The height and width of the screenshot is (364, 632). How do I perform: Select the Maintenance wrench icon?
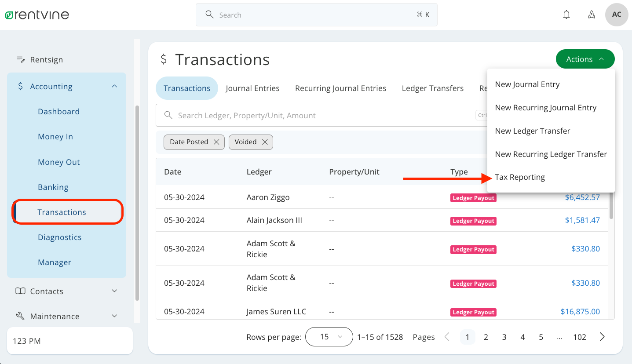coord(20,316)
